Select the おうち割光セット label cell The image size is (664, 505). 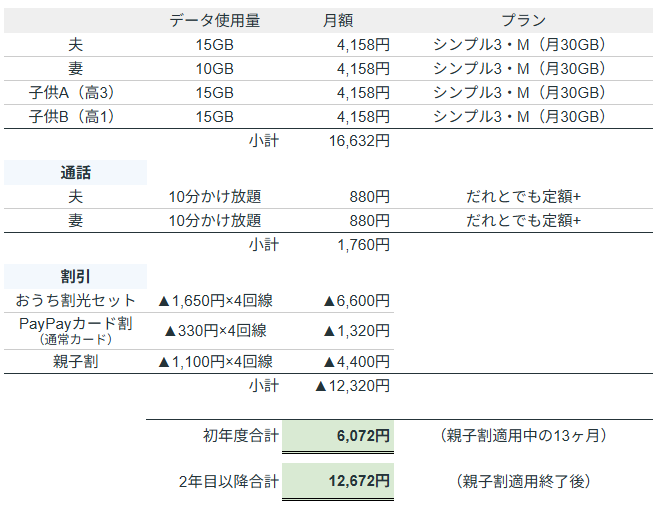pyautogui.click(x=76, y=301)
